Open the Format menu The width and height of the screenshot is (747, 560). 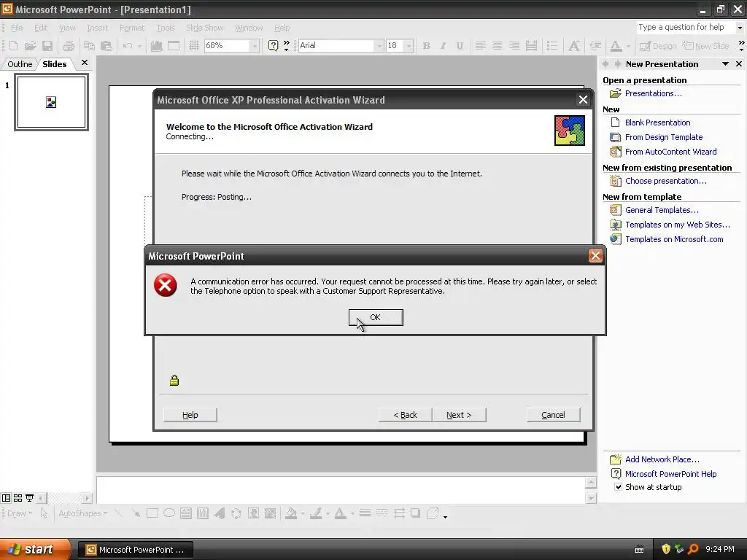point(132,28)
